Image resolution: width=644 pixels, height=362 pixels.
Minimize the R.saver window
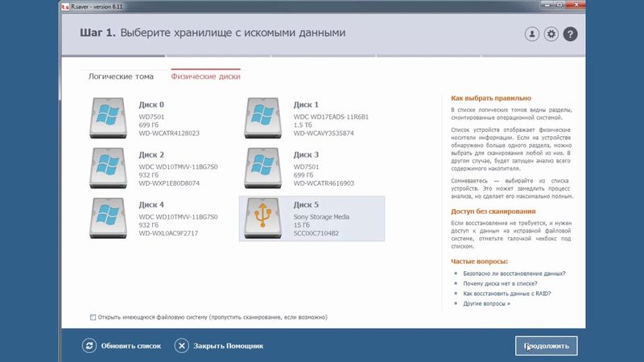[x=547, y=5]
